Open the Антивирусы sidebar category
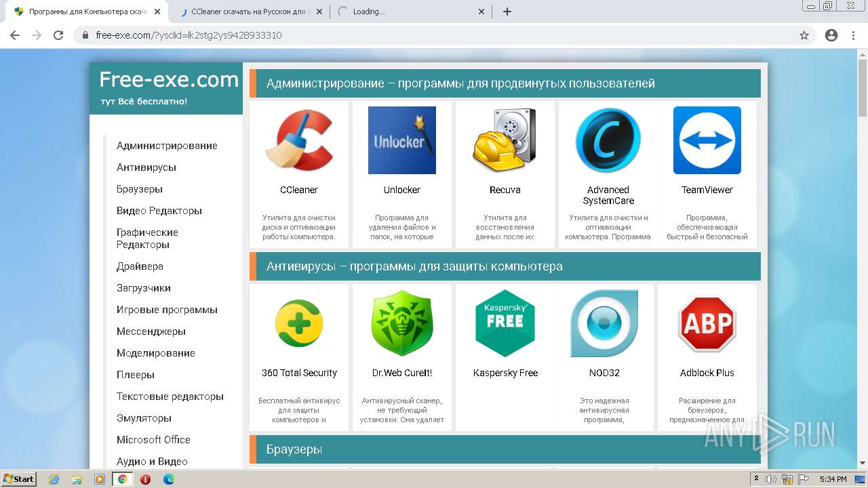Screen dimensions: 868x488 point(146,167)
